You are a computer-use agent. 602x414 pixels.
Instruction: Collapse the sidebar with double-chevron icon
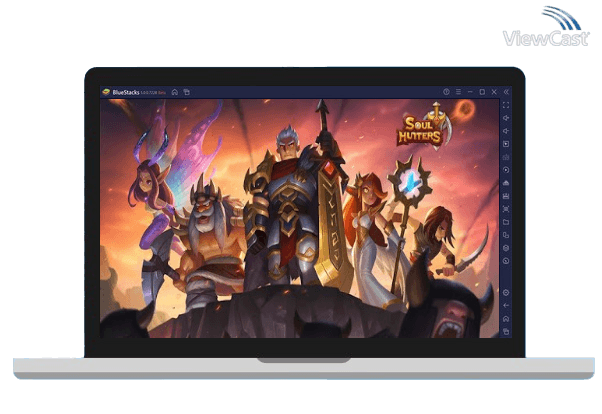coord(506,92)
